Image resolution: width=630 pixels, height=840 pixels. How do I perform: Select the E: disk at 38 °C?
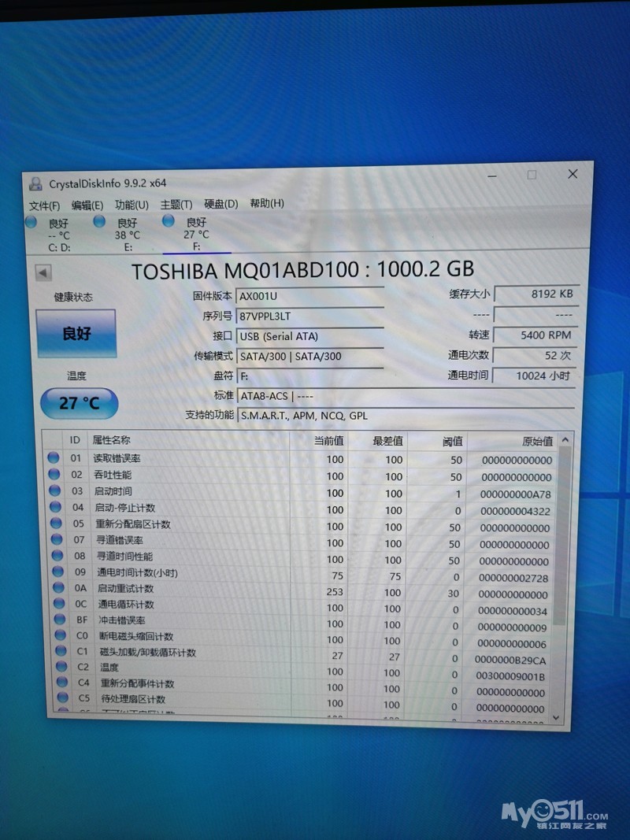[120, 234]
